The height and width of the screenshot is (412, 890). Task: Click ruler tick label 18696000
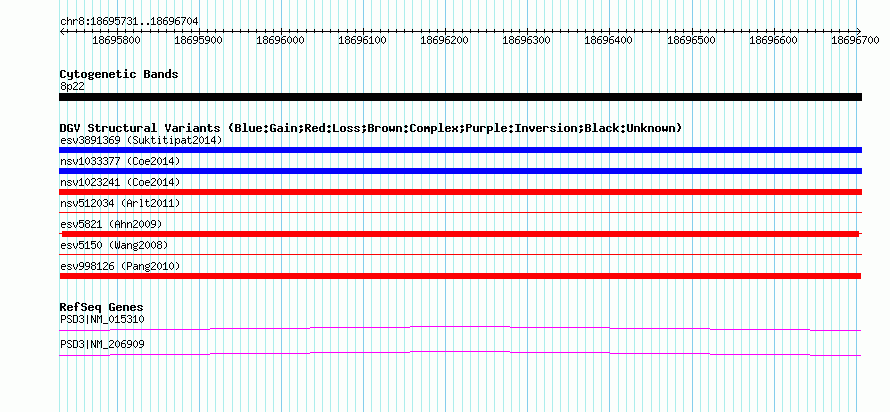coord(280,40)
